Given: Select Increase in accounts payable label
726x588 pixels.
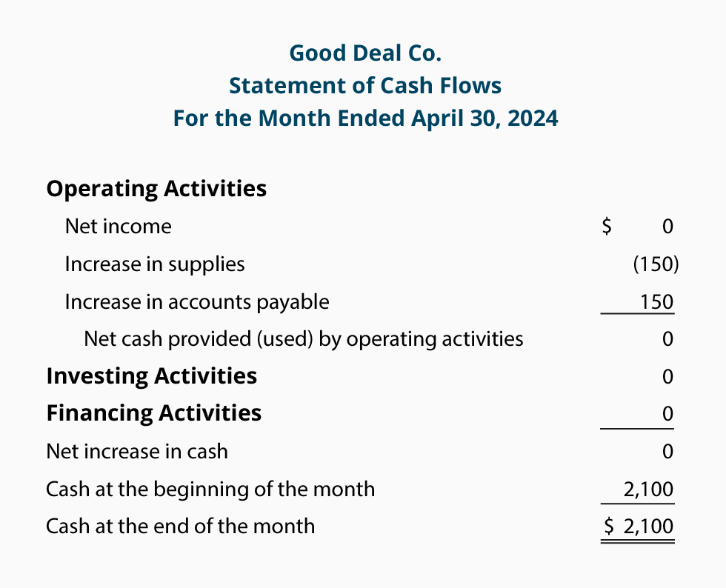Looking at the screenshot, I should click(x=197, y=302).
